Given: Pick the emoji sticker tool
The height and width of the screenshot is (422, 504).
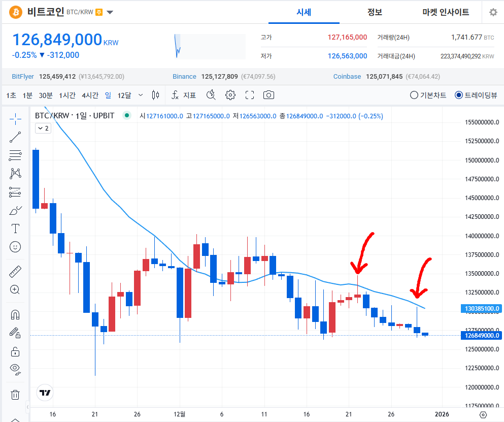Looking at the screenshot, I should (15, 247).
